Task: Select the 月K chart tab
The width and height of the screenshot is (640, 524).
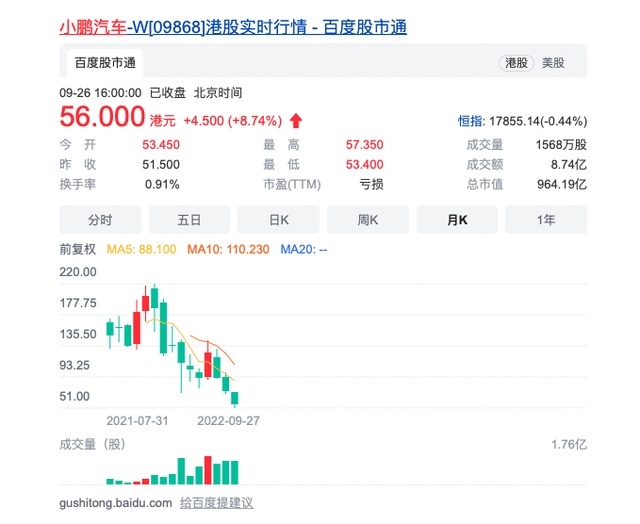Action: (x=457, y=220)
